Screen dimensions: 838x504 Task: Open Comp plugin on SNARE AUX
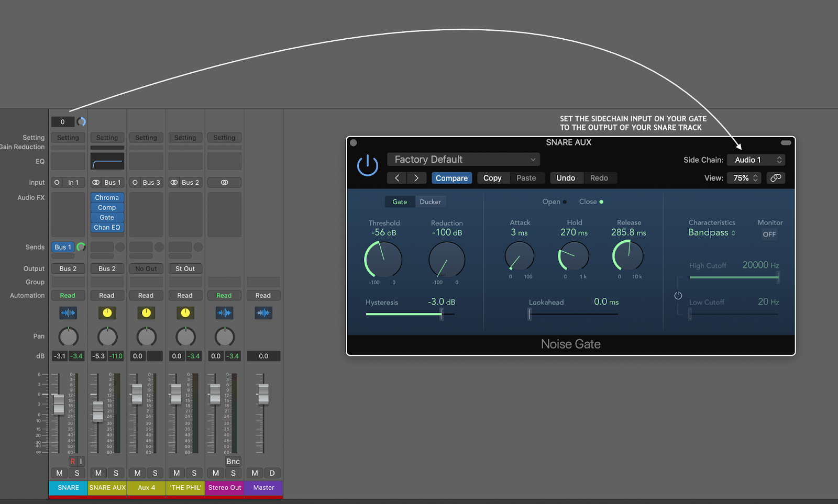pos(107,208)
